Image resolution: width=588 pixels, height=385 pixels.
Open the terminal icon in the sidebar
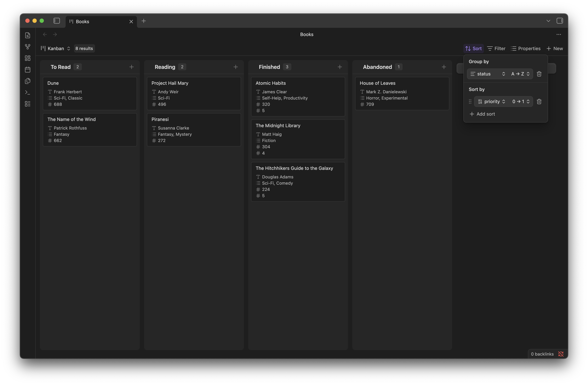click(27, 92)
